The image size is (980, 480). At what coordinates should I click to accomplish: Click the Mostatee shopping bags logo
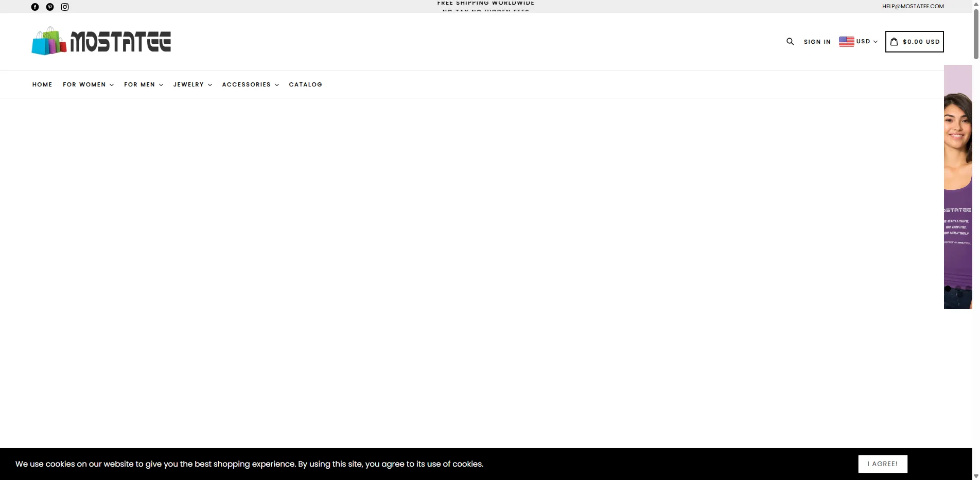click(x=101, y=42)
